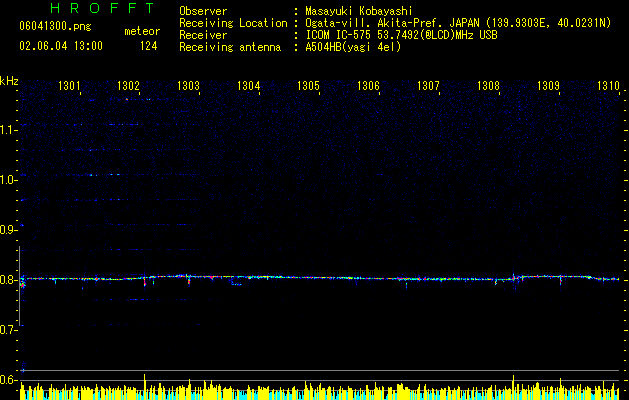Click the Receiving Location label
Screen dimensions: 629x400
(233, 23)
